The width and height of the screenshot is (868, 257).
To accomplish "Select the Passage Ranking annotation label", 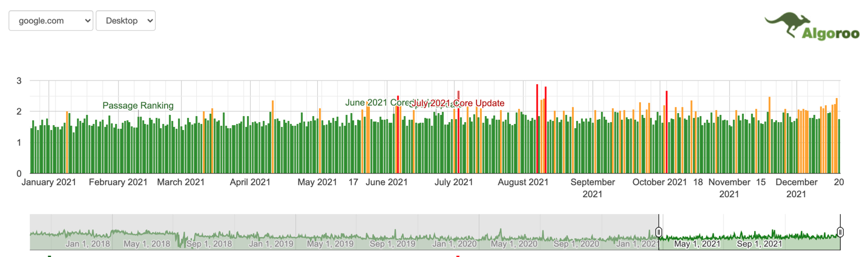I will click(138, 105).
